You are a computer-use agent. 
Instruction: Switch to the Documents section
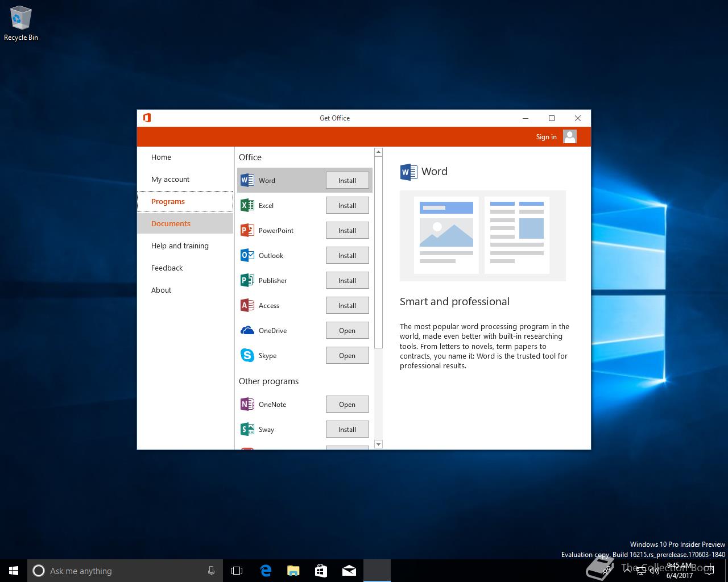[x=185, y=223]
